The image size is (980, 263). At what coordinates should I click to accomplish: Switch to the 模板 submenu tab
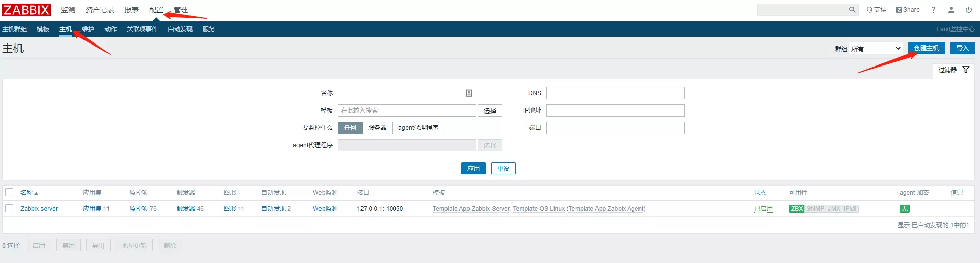pyautogui.click(x=43, y=29)
